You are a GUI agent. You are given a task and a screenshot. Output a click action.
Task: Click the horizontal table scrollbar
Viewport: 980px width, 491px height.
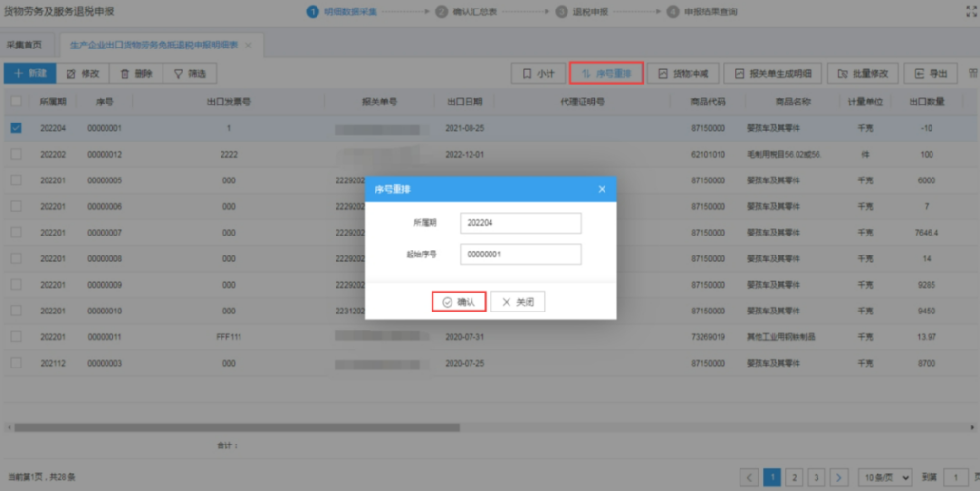coord(238,428)
